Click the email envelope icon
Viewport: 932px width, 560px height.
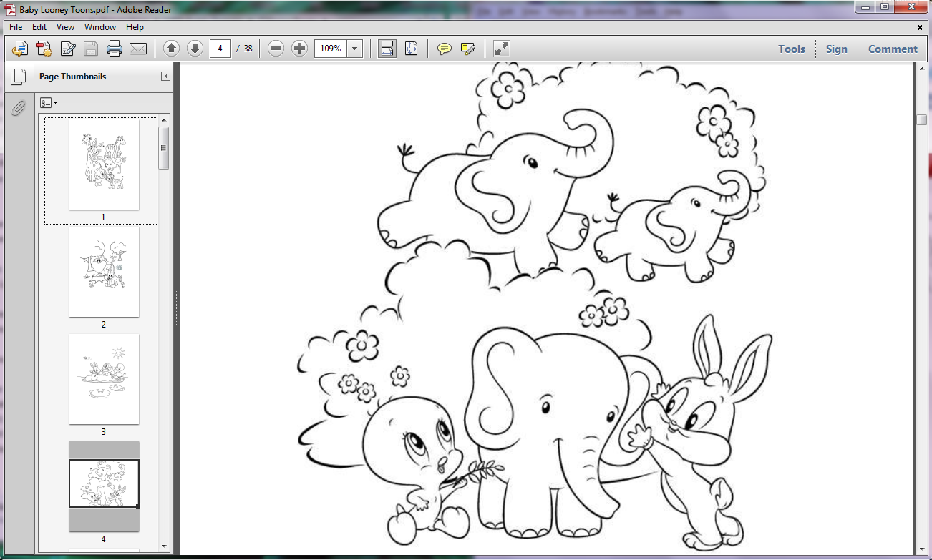(x=137, y=49)
